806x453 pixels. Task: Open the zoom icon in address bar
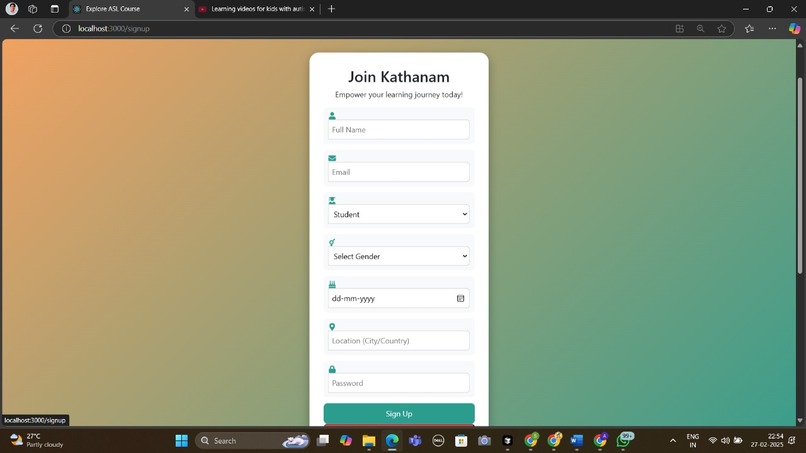(701, 29)
